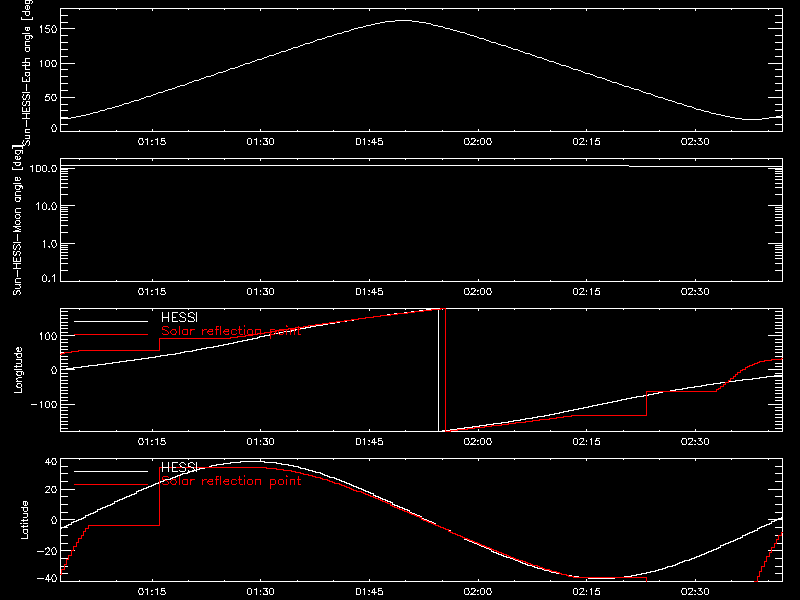Image resolution: width=800 pixels, height=600 pixels.
Task: Click 02:00 time label under Moon angle plot
Action: point(478,292)
